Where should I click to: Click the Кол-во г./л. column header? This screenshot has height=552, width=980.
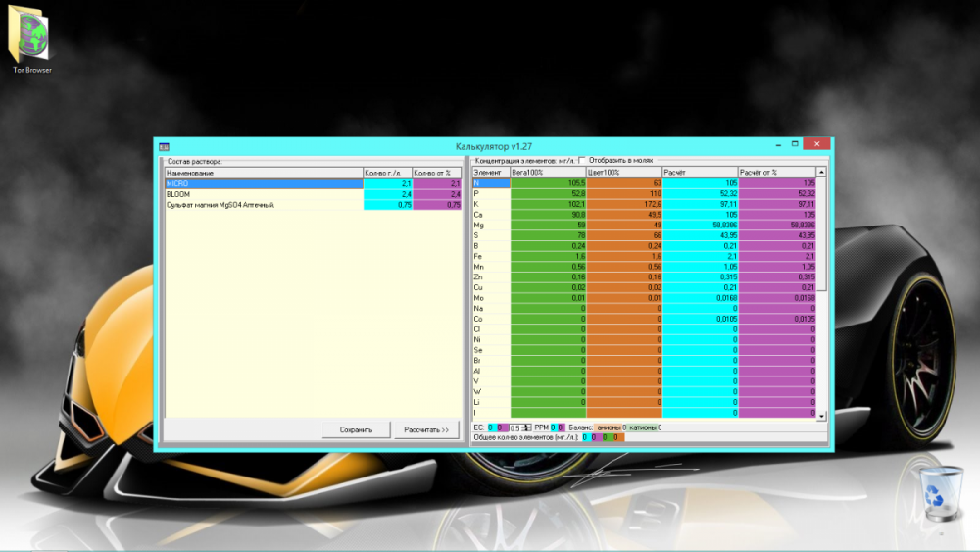(387, 173)
